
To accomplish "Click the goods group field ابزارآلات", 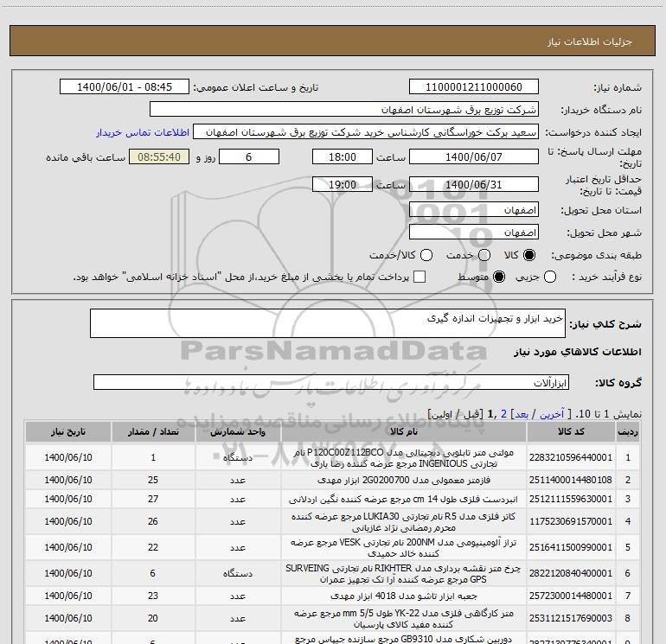I will click(331, 382).
